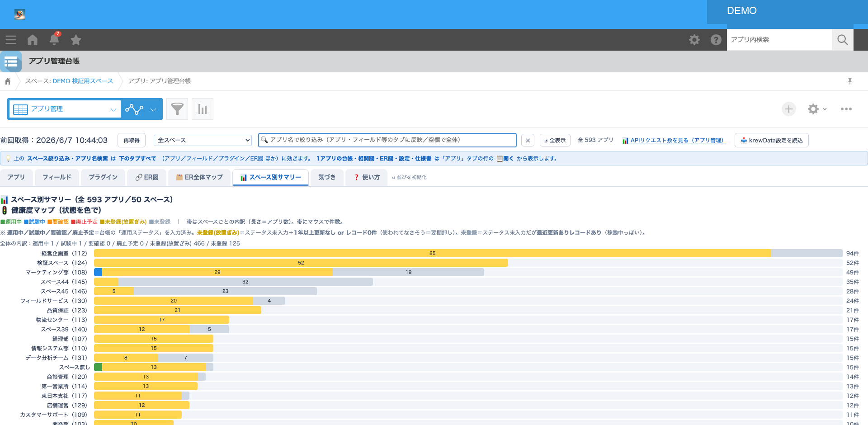The width and height of the screenshot is (868, 425).
Task: Open the bar chart graph icon
Action: (x=203, y=109)
